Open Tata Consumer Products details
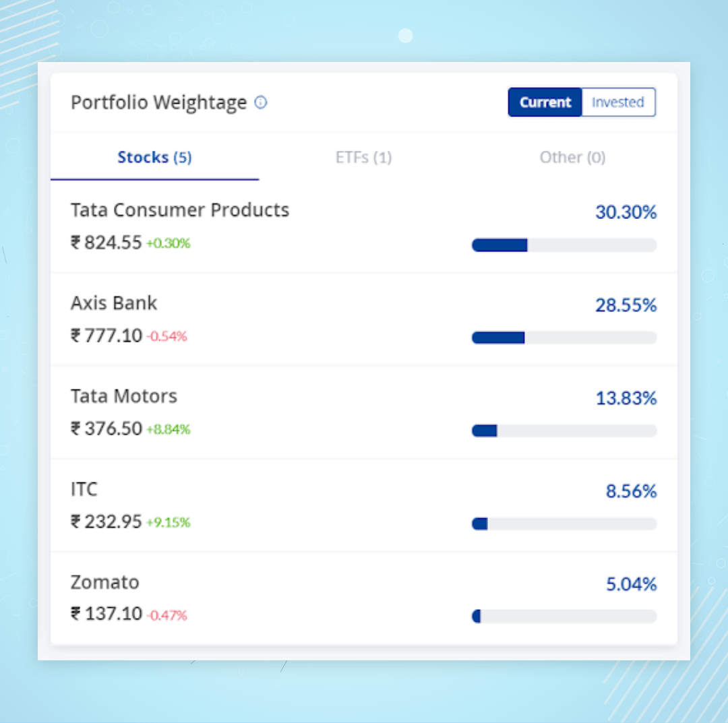Viewport: 728px width, 723px height. pyautogui.click(x=179, y=210)
